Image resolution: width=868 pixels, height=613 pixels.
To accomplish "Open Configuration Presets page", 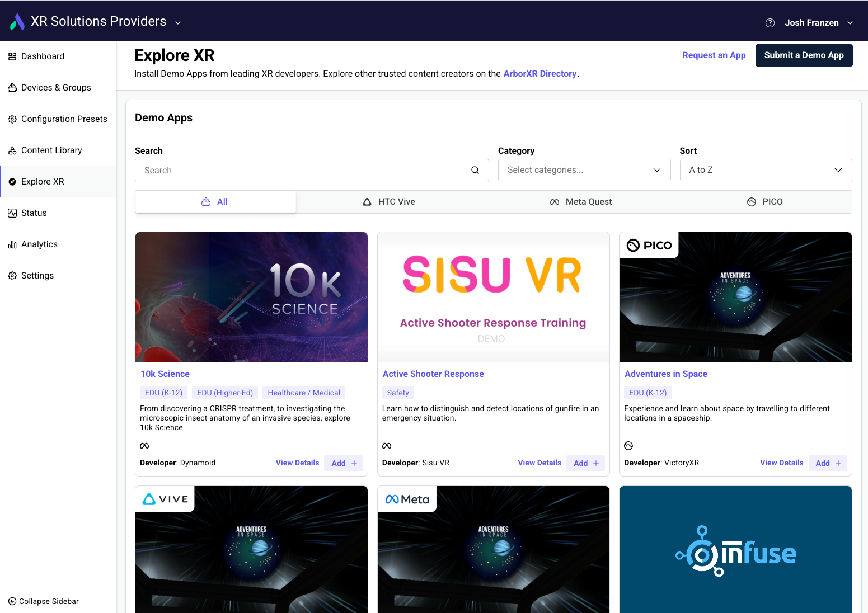I will pos(58,119).
